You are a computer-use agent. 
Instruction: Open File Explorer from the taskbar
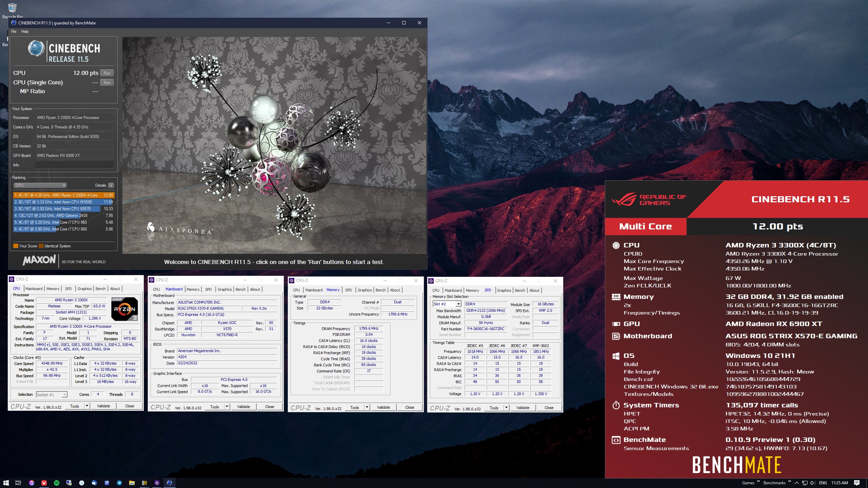pos(132,483)
